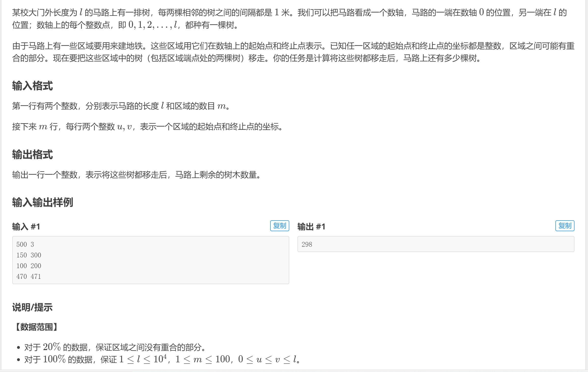Click the 复制 button for 输出 #1
Viewport: 588px width, 372px height.
[x=565, y=226]
